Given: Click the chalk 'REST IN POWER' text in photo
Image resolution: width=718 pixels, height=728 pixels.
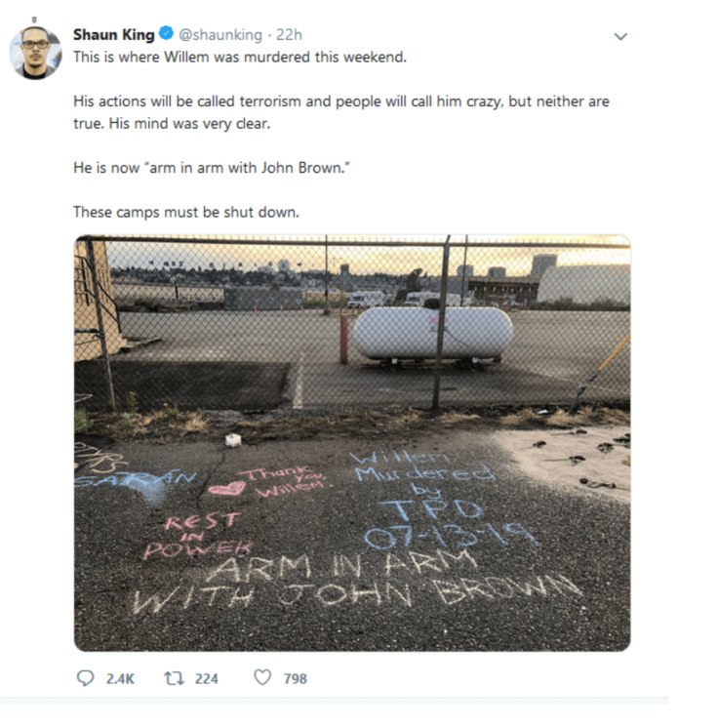Looking at the screenshot, I should point(198,536).
